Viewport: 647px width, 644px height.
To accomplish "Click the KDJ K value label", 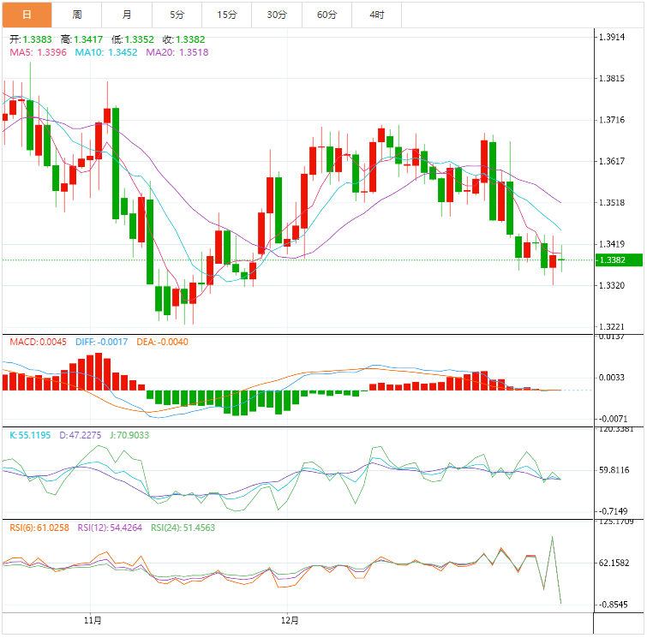I will click(x=30, y=435).
